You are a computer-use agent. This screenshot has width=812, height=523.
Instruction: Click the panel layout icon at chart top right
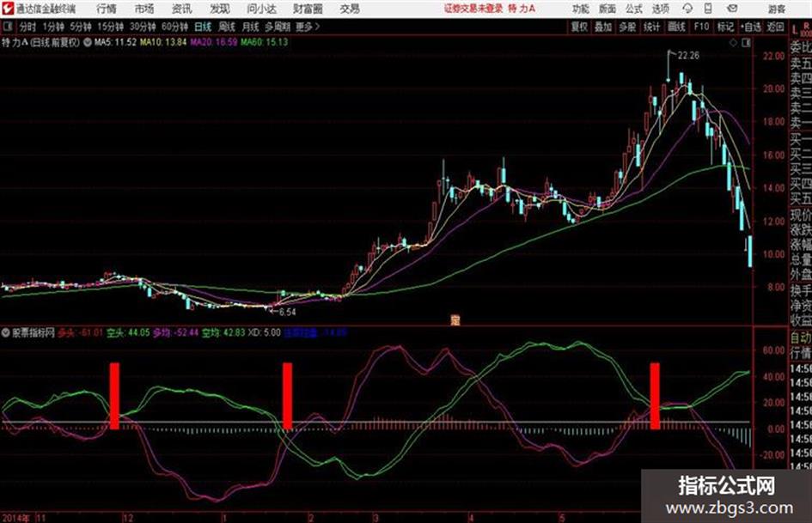[746, 43]
